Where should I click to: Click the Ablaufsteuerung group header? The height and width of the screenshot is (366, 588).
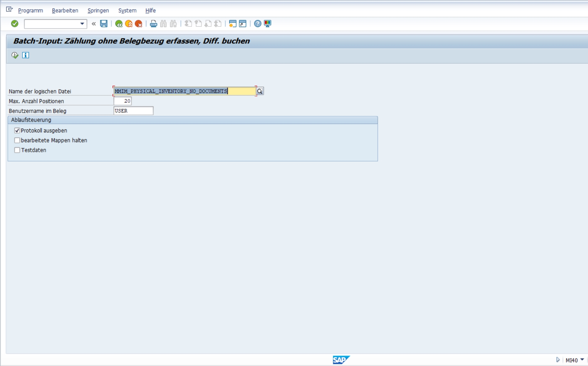coord(193,120)
